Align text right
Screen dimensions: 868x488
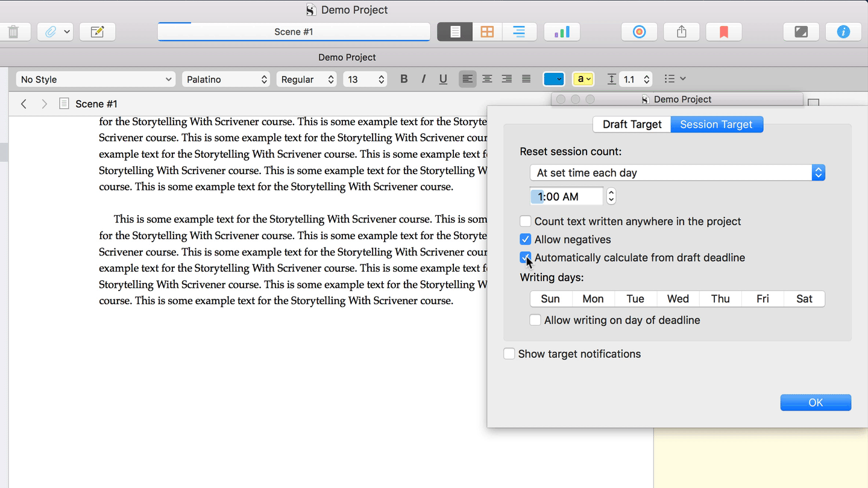point(507,79)
